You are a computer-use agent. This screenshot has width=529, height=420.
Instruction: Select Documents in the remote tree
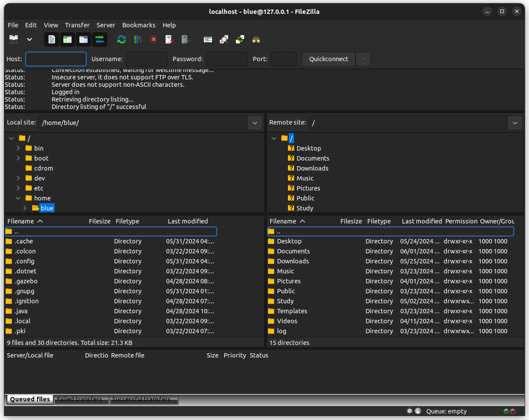pos(313,158)
